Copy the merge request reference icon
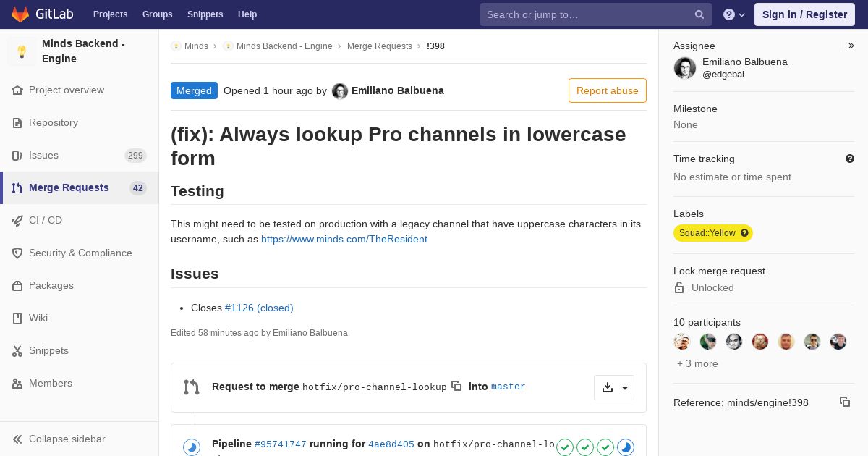 [x=845, y=402]
